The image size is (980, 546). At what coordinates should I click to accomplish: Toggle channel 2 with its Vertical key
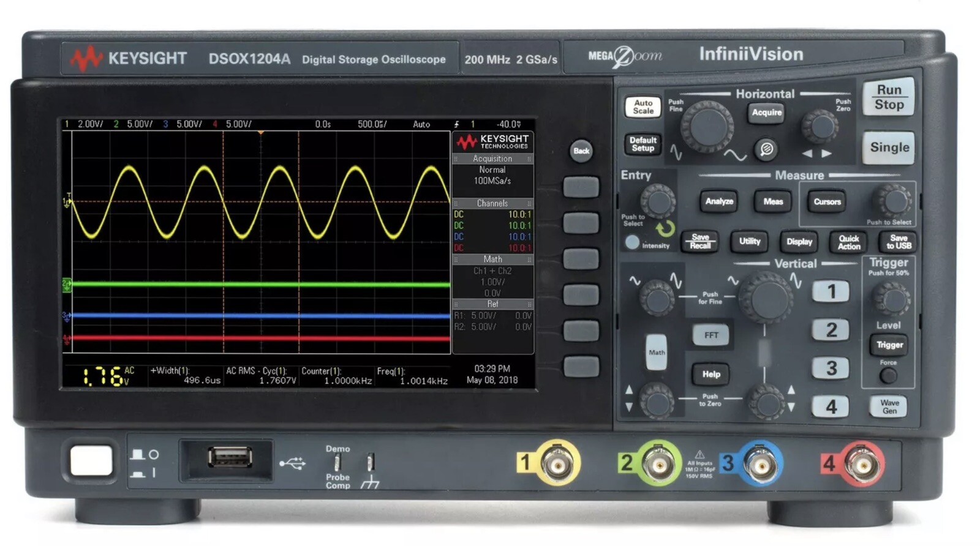[x=831, y=330]
